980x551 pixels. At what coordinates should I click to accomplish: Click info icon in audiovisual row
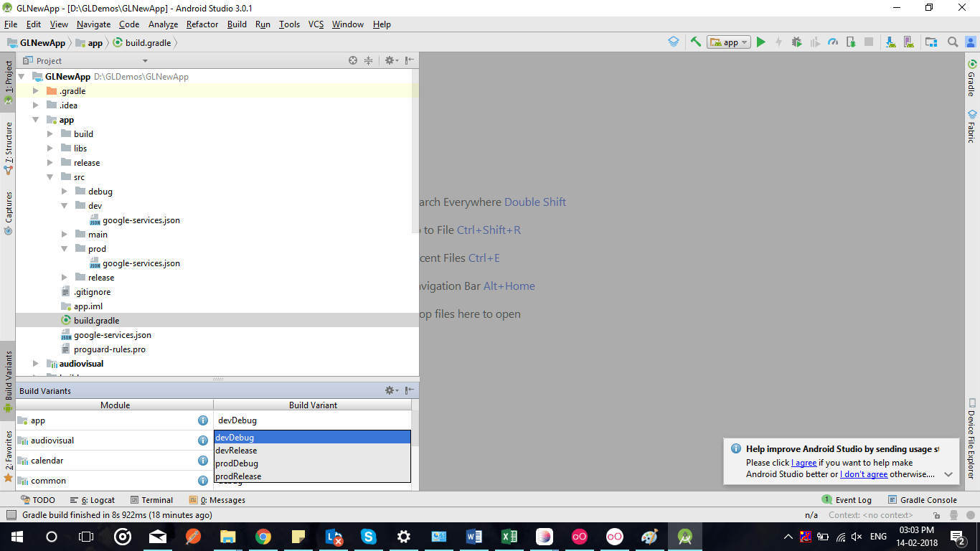pos(203,441)
